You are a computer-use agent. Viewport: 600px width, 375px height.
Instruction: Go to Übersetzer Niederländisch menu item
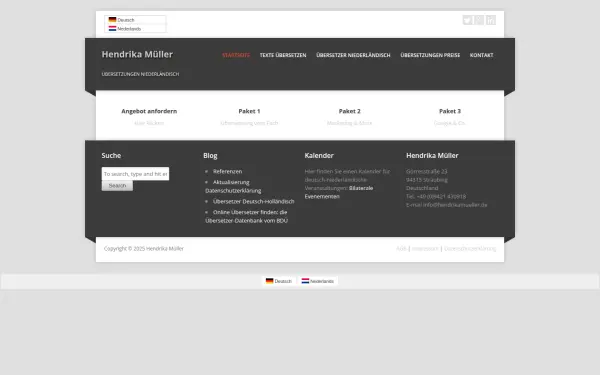(353, 55)
